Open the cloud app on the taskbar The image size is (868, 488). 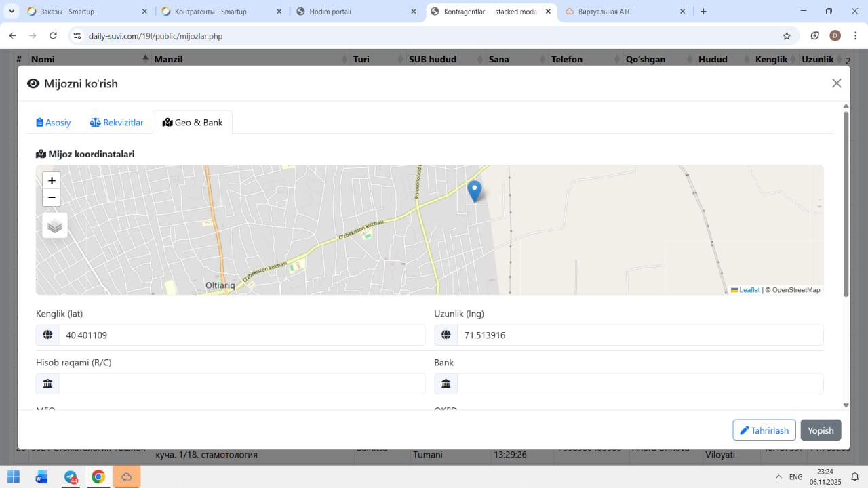pos(127,476)
